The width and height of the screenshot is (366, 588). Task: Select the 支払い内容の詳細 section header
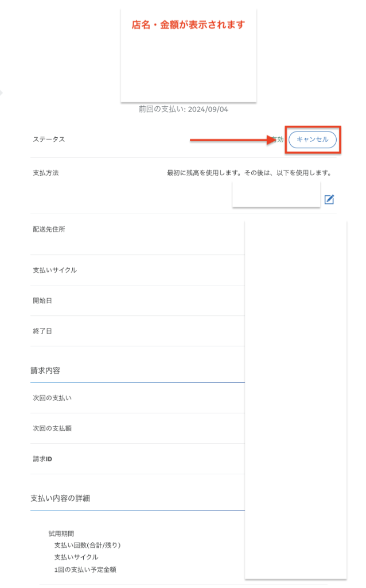point(60,498)
